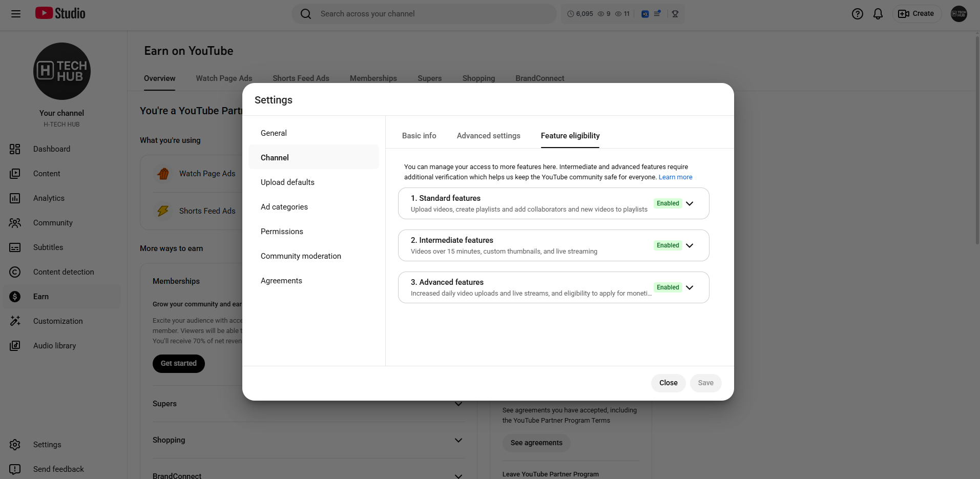Click the Content detection copyright icon
980x479 pixels.
point(15,272)
